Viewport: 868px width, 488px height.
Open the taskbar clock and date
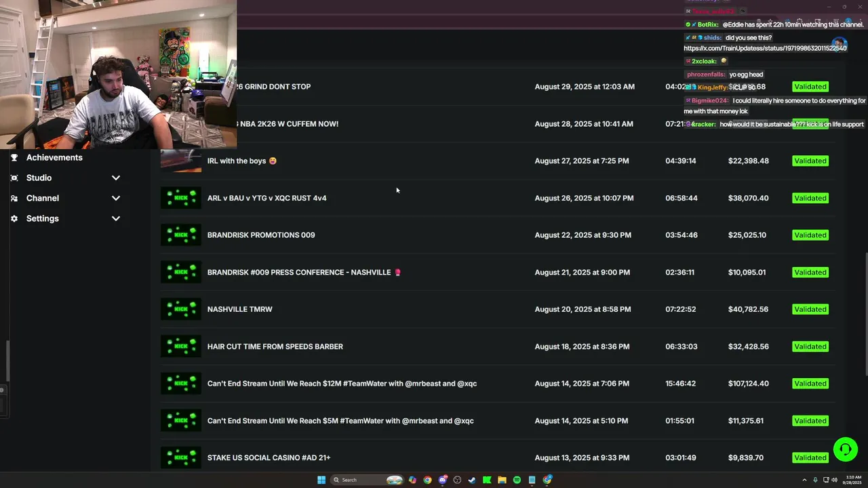click(853, 480)
